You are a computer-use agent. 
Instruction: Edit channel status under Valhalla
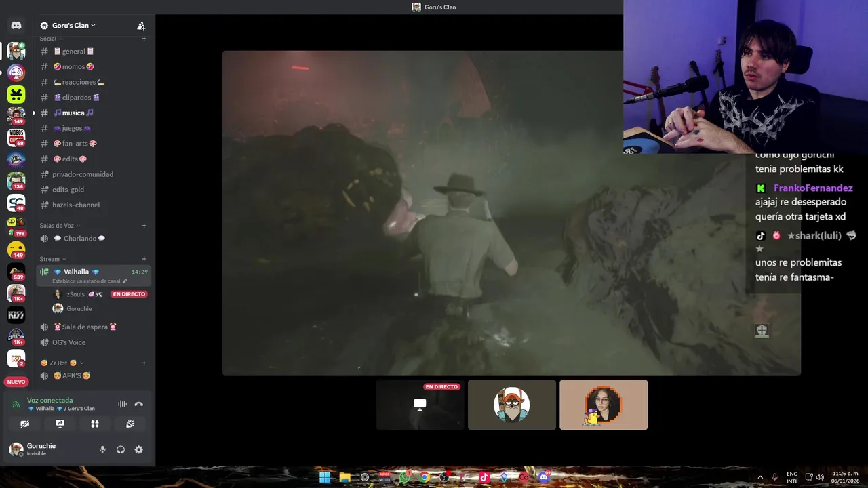point(90,281)
